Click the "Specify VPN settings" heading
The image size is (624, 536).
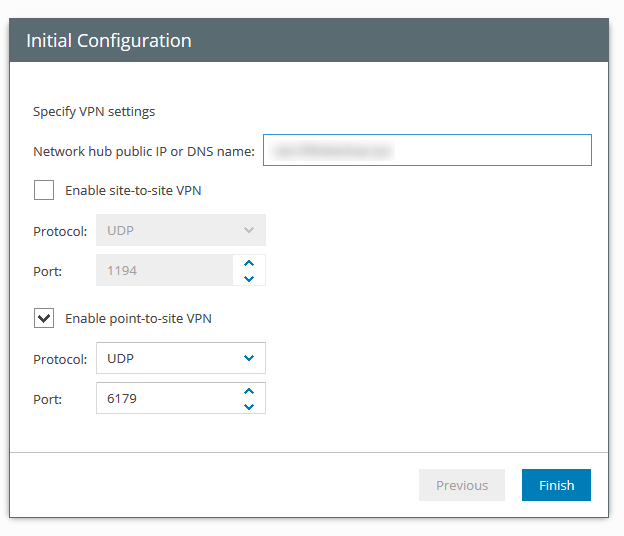(94, 112)
